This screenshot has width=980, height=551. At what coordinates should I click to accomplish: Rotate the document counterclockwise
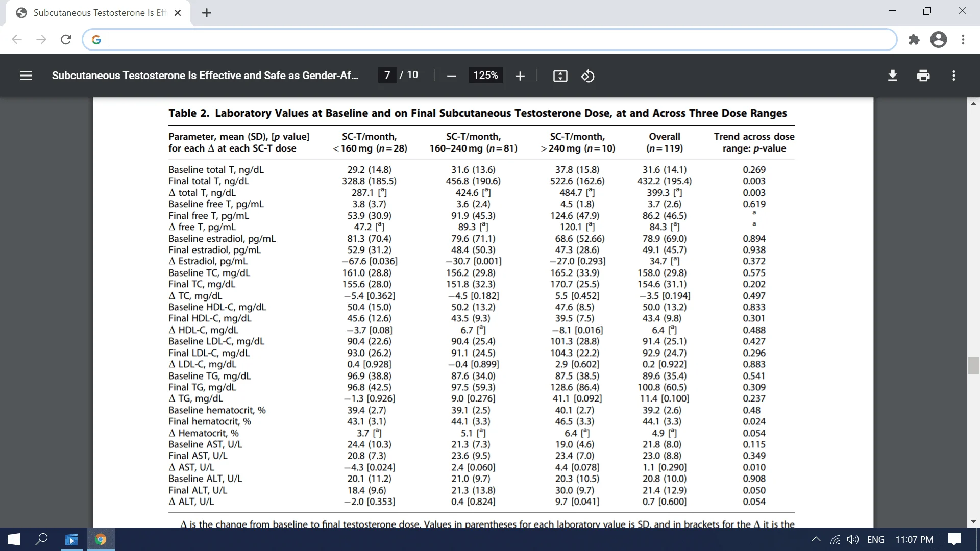point(587,76)
